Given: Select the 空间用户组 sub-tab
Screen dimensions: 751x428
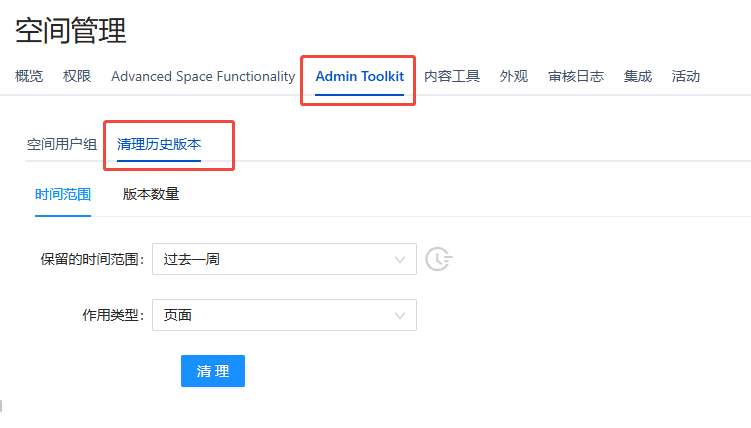Looking at the screenshot, I should (x=62, y=144).
